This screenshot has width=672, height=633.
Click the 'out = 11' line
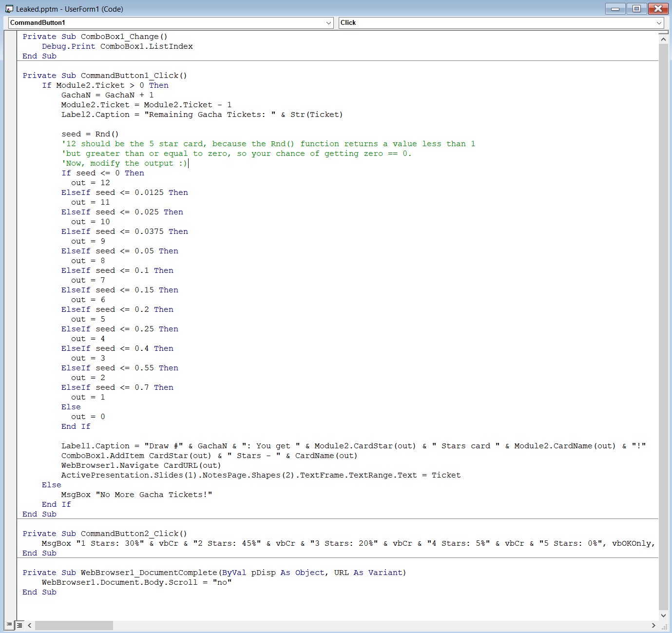91,202
